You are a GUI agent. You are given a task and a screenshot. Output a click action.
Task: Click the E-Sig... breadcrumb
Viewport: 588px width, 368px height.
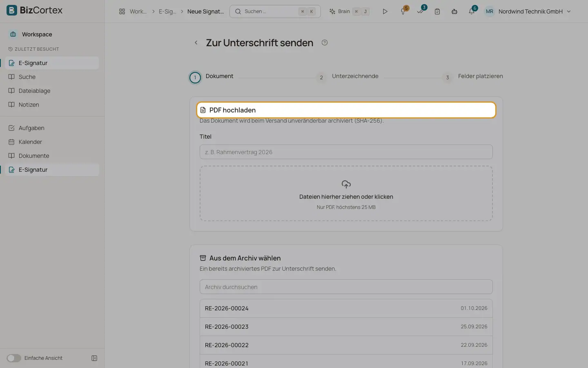167,11
